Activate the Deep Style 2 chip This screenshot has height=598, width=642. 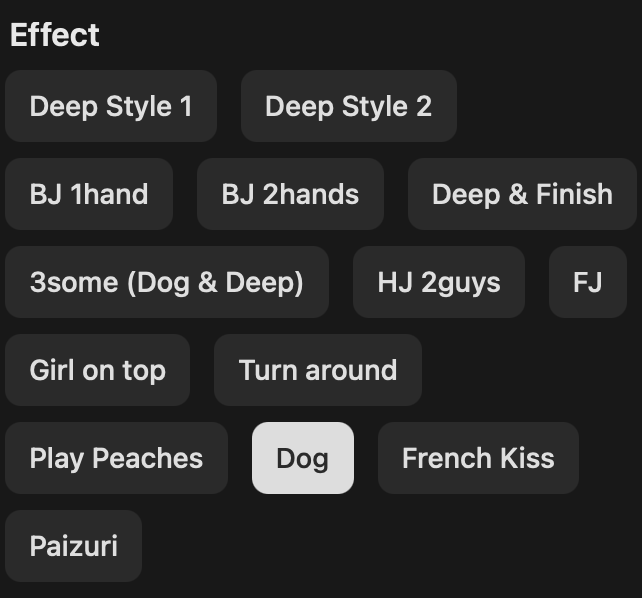pos(348,106)
